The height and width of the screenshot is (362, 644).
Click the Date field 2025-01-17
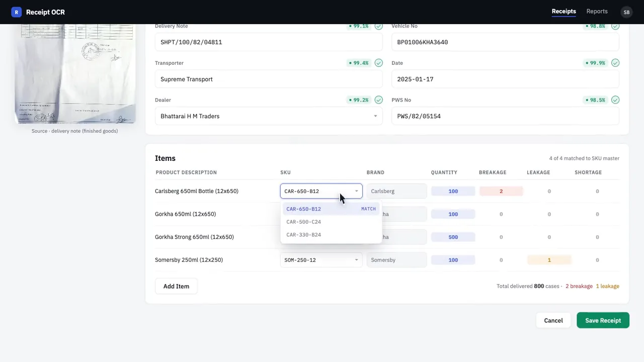[x=505, y=79]
